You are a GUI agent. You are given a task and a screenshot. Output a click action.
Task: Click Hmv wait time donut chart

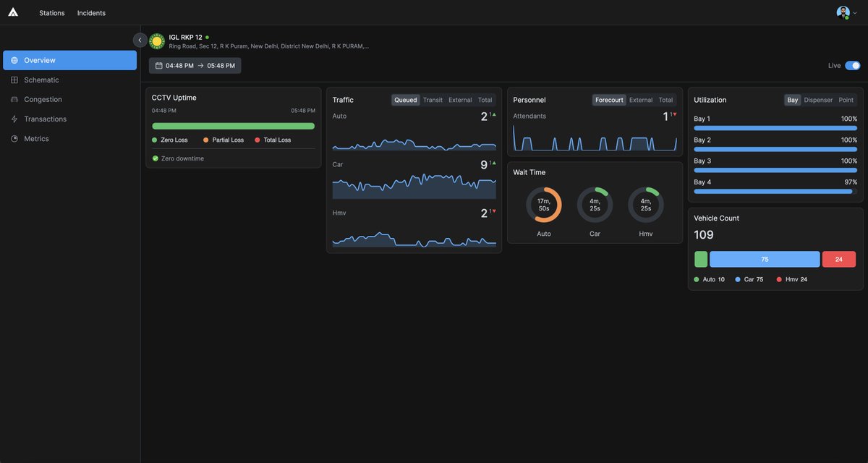click(646, 205)
